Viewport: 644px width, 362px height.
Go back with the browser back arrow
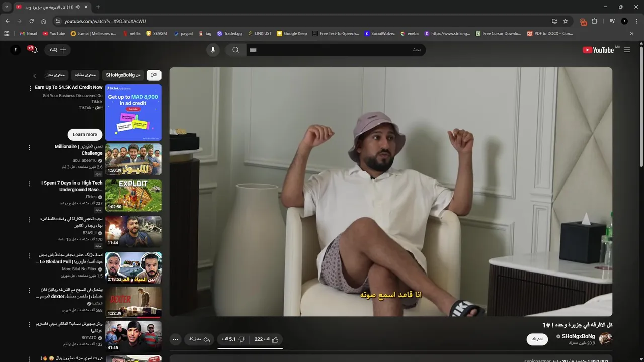pyautogui.click(x=7, y=21)
